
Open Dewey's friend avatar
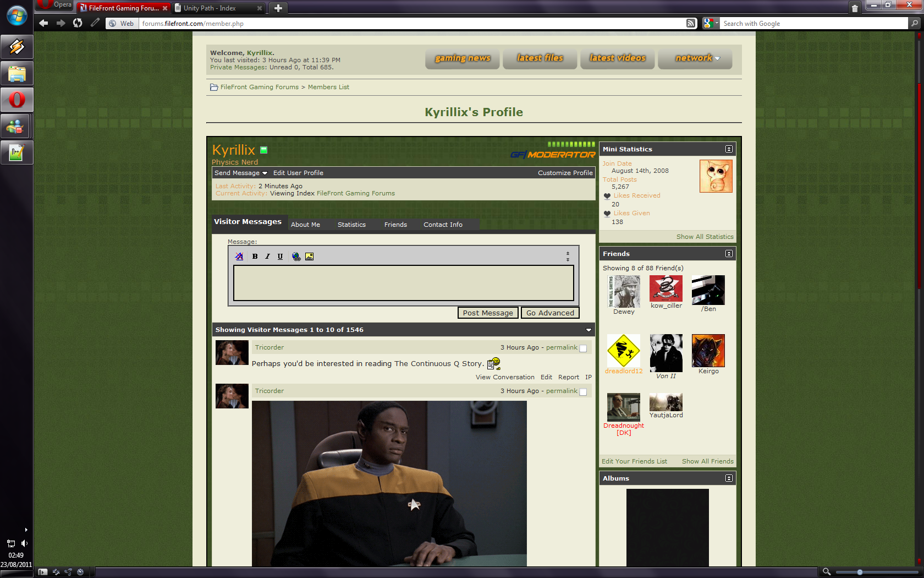(624, 292)
